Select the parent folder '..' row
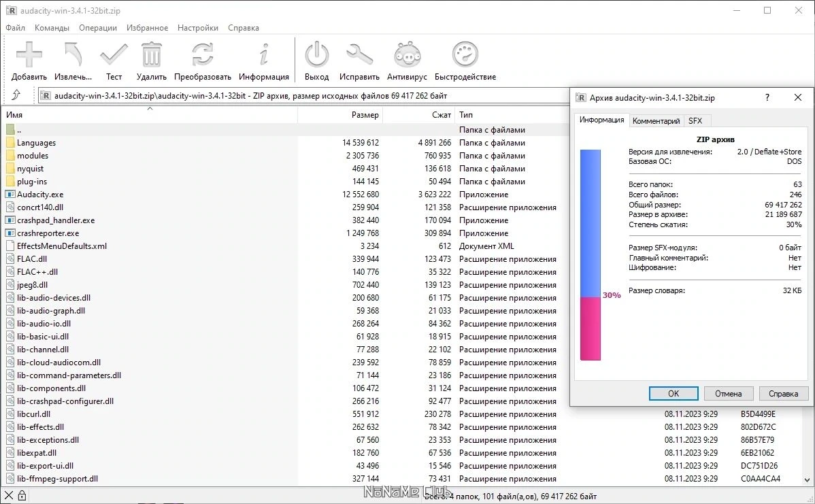The image size is (815, 504). click(286, 129)
